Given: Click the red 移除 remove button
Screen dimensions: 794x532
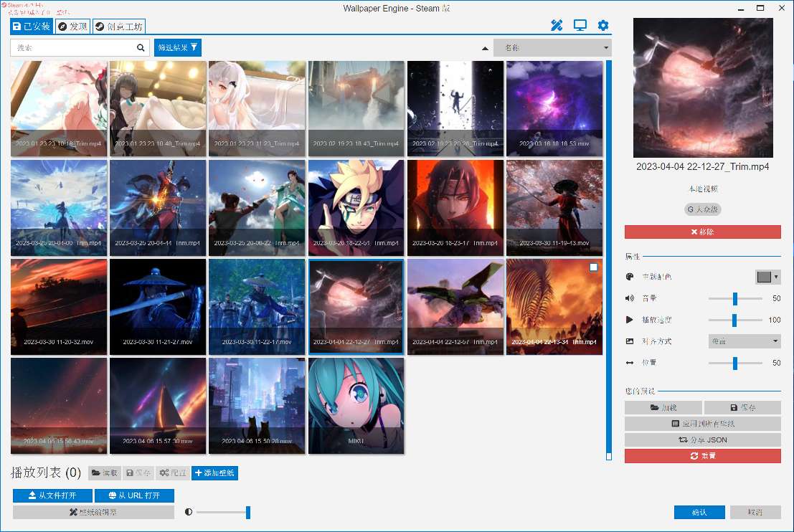Looking at the screenshot, I should tap(702, 232).
